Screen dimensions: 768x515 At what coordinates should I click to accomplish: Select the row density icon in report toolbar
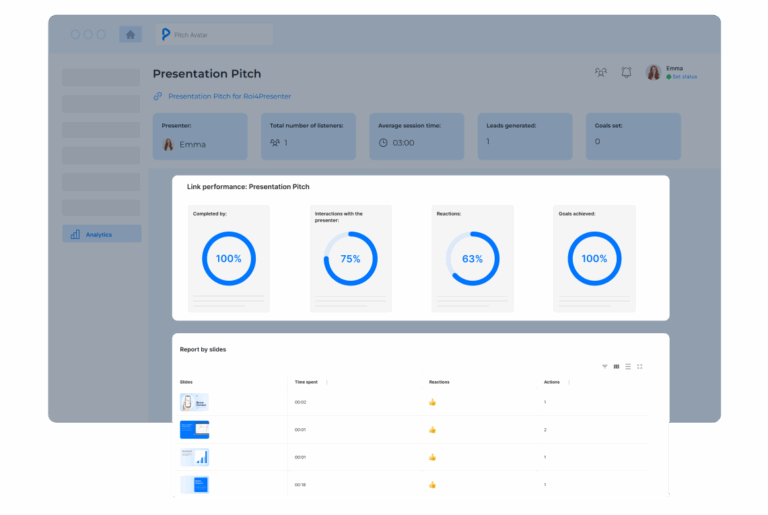628,367
